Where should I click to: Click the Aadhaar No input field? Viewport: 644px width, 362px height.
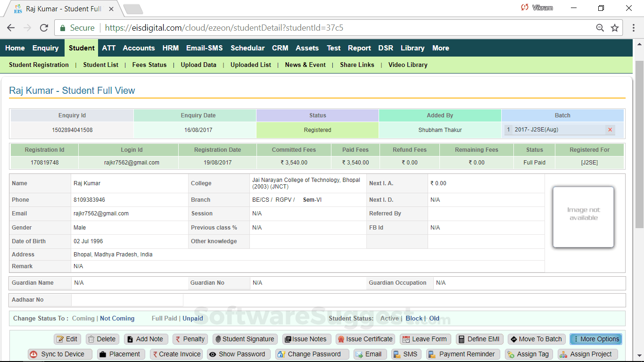[127, 300]
